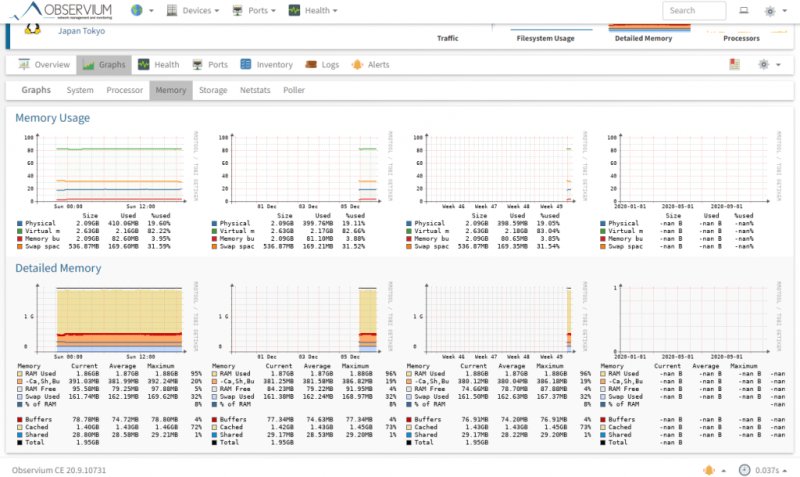Screen dimensions: 800x477
Task: Select the Storage graphs subtab
Action: click(x=213, y=90)
